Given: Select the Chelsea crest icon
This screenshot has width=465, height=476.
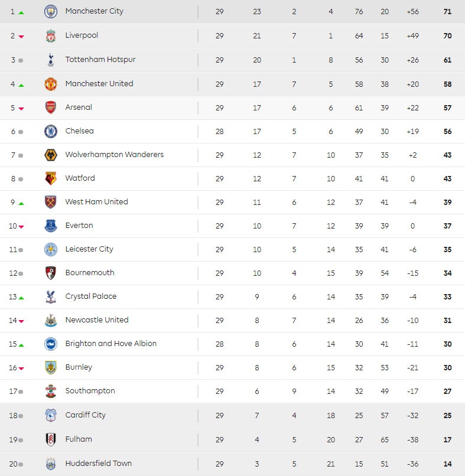Looking at the screenshot, I should [51, 131].
